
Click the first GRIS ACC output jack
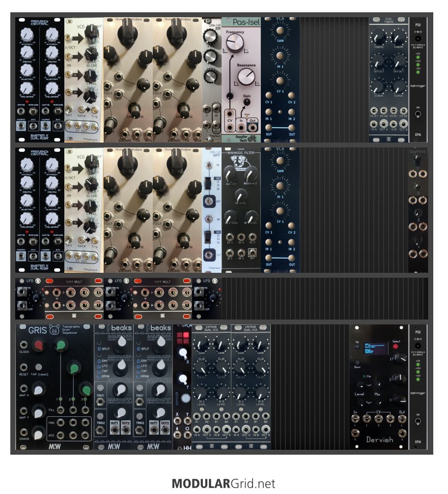(x=61, y=435)
